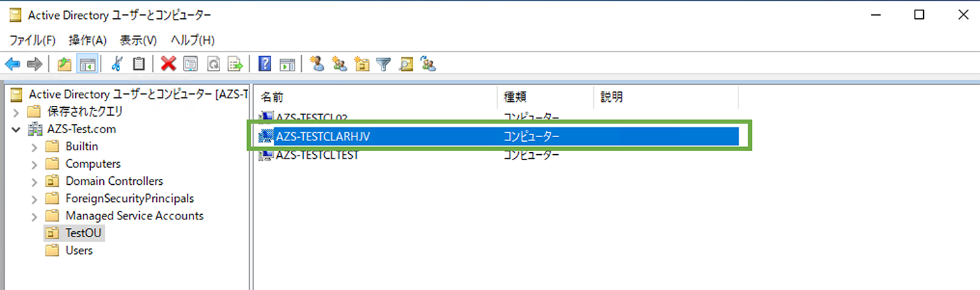Viewport: 980px width, 290px height.
Task: Expand the Builtin tree node
Action: (35, 147)
